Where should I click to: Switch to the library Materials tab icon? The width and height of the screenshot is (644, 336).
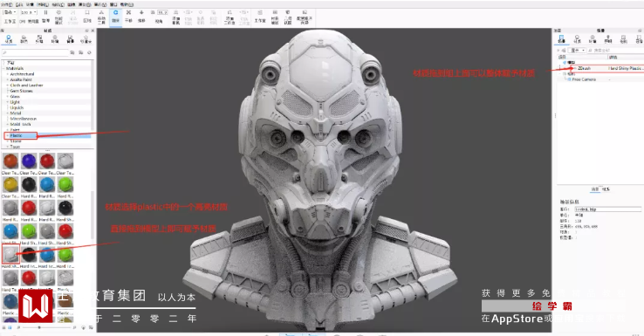pyautogui.click(x=9, y=39)
